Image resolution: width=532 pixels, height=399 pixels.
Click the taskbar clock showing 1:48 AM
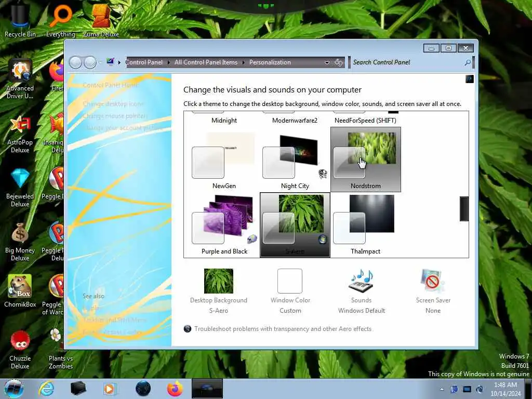(x=506, y=389)
